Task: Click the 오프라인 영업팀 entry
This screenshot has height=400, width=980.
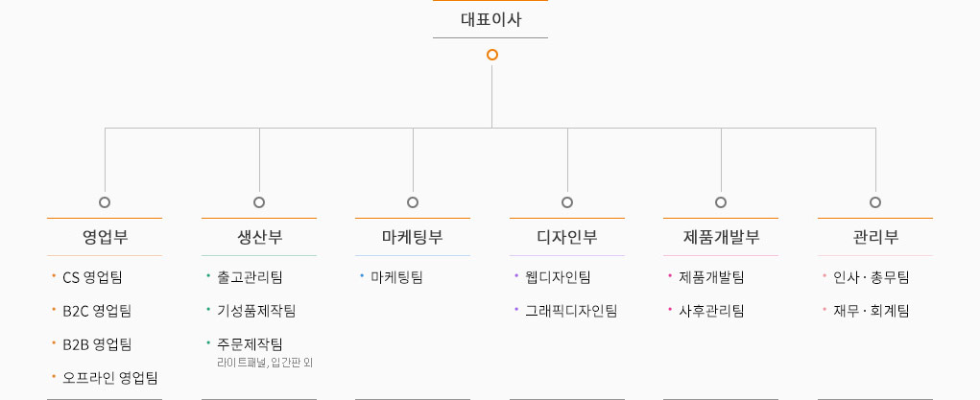Action: click(110, 378)
